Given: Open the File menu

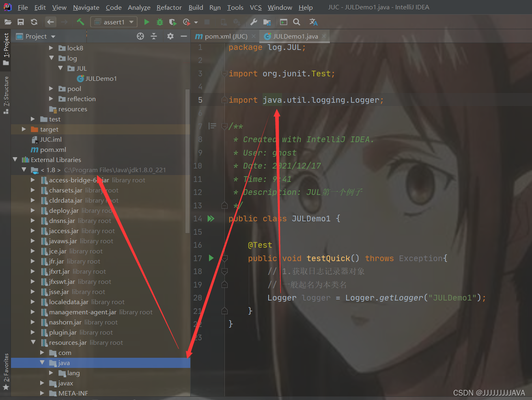Looking at the screenshot, I should (x=23, y=7).
